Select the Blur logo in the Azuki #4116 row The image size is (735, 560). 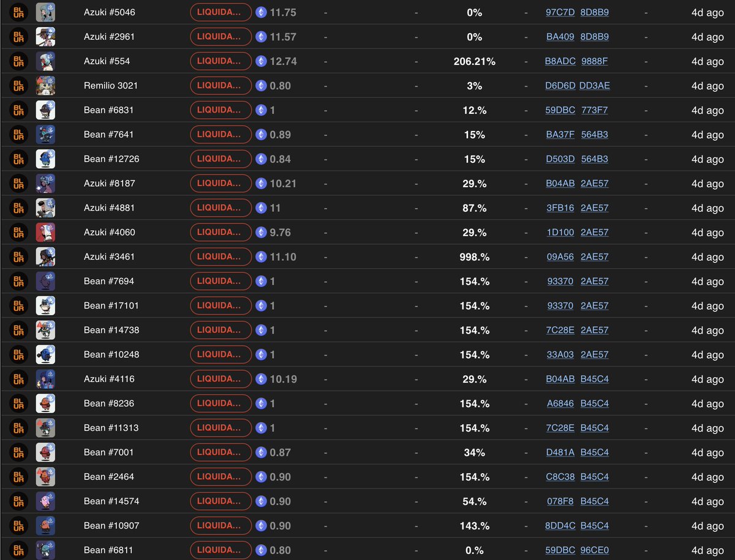point(18,379)
